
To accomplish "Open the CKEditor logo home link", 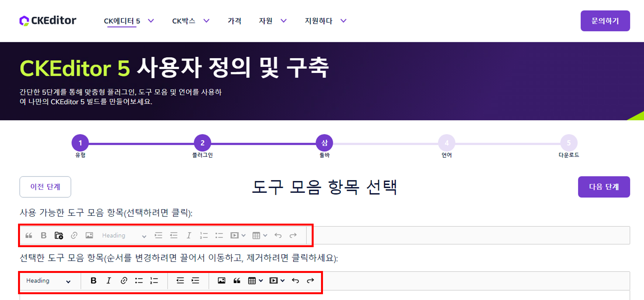I will point(48,21).
